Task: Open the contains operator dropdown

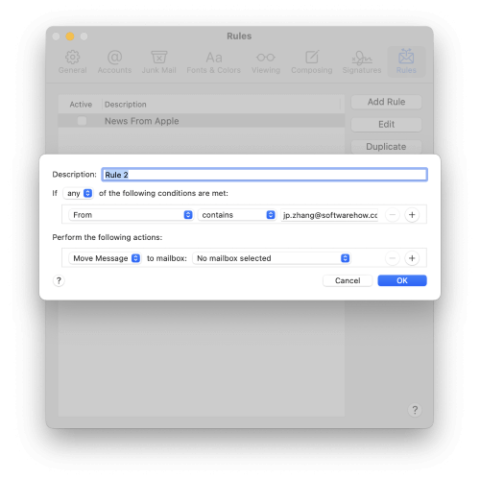Action: coord(237,215)
